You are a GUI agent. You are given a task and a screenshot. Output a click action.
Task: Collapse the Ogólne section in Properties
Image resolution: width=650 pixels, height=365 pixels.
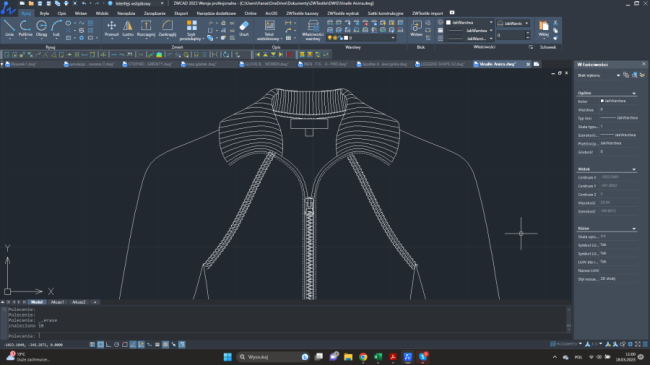pyautogui.click(x=633, y=93)
